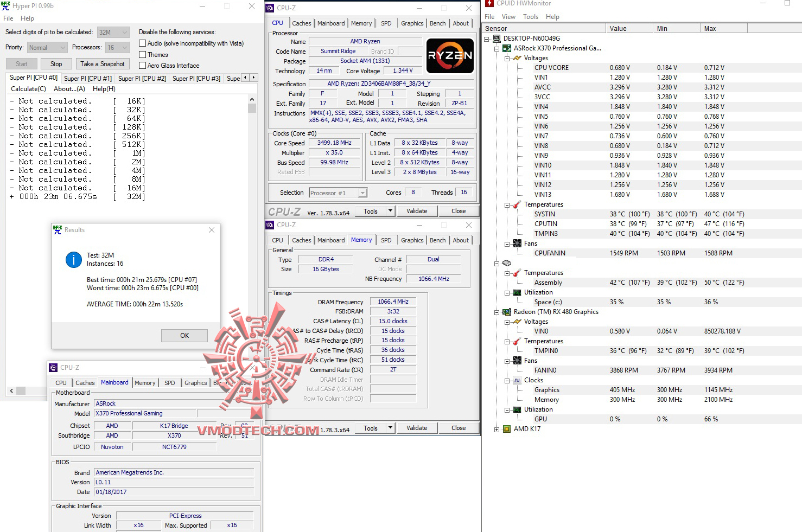
Task: Click the Temperatures icon above TMPIN0
Action: (x=517, y=341)
